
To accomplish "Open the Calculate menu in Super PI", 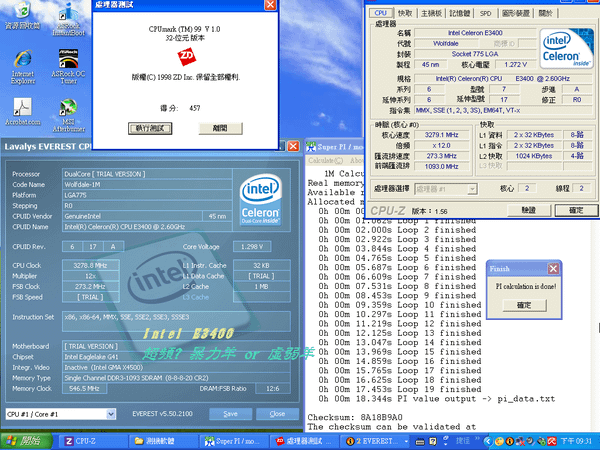I will (326, 160).
